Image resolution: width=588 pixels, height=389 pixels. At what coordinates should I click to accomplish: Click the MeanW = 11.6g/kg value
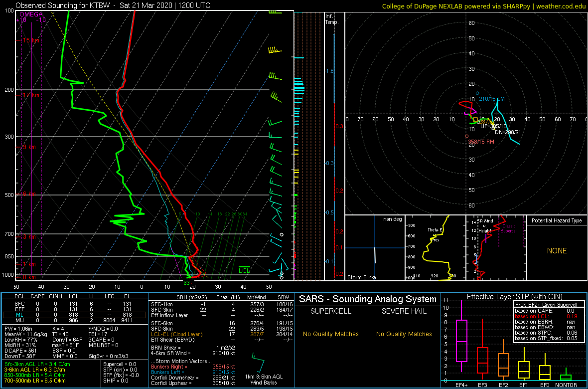point(27,334)
